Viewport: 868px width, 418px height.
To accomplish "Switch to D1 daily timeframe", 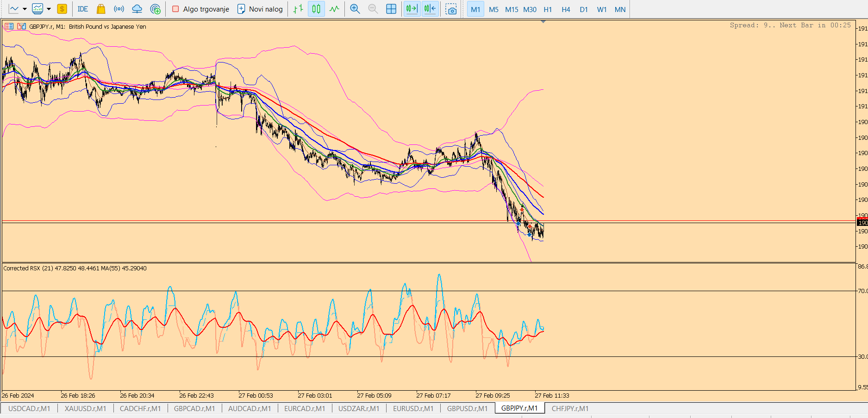I will [584, 9].
